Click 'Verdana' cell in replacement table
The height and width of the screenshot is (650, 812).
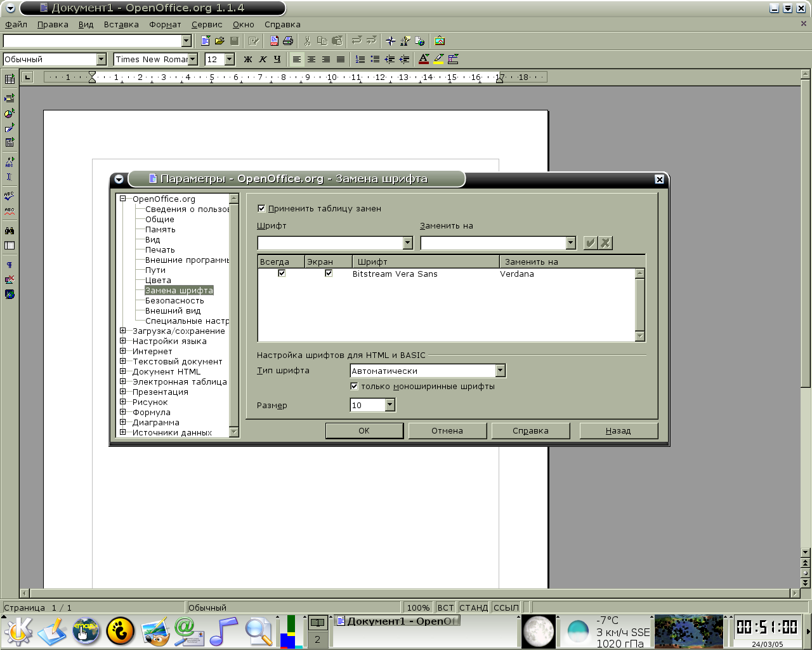click(517, 274)
